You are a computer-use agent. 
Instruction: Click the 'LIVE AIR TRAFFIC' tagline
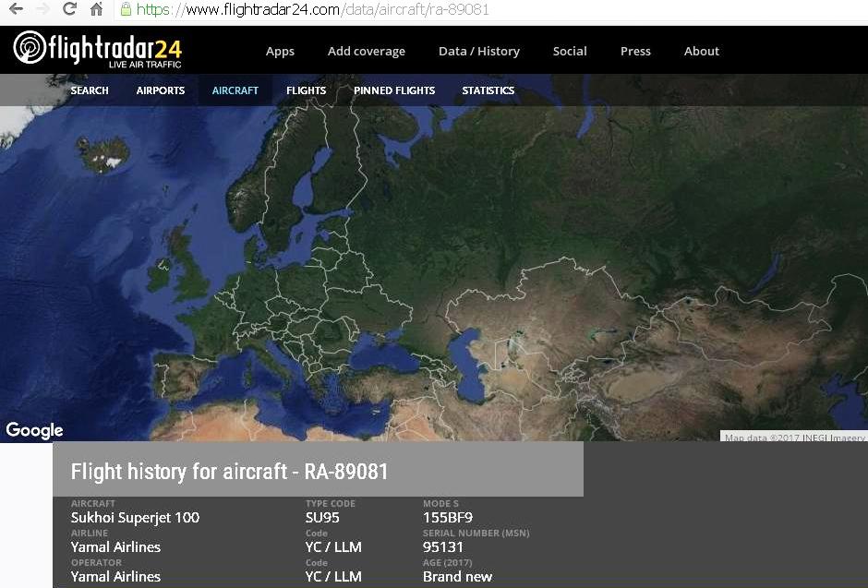tap(145, 65)
